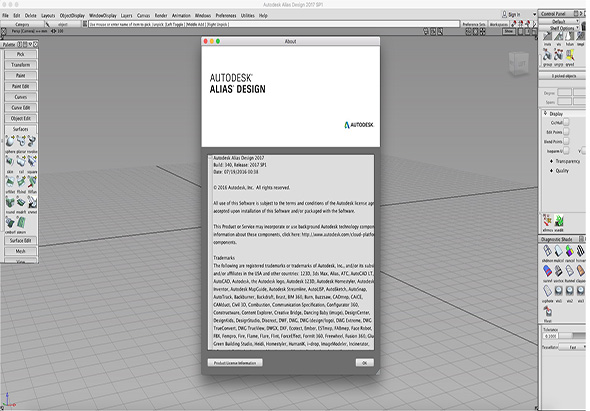Click the vis1 diagnostic shade icon

558,291
